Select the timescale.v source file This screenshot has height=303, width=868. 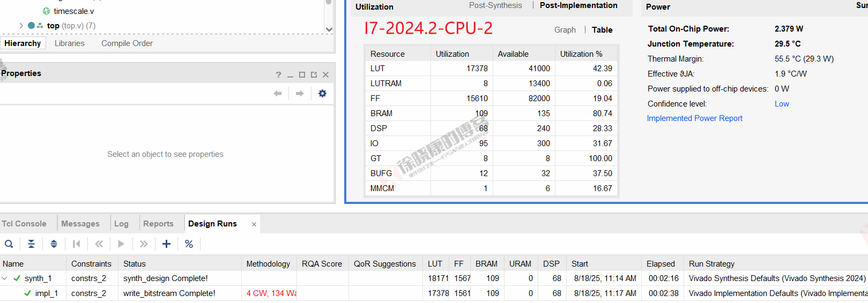[x=74, y=11]
